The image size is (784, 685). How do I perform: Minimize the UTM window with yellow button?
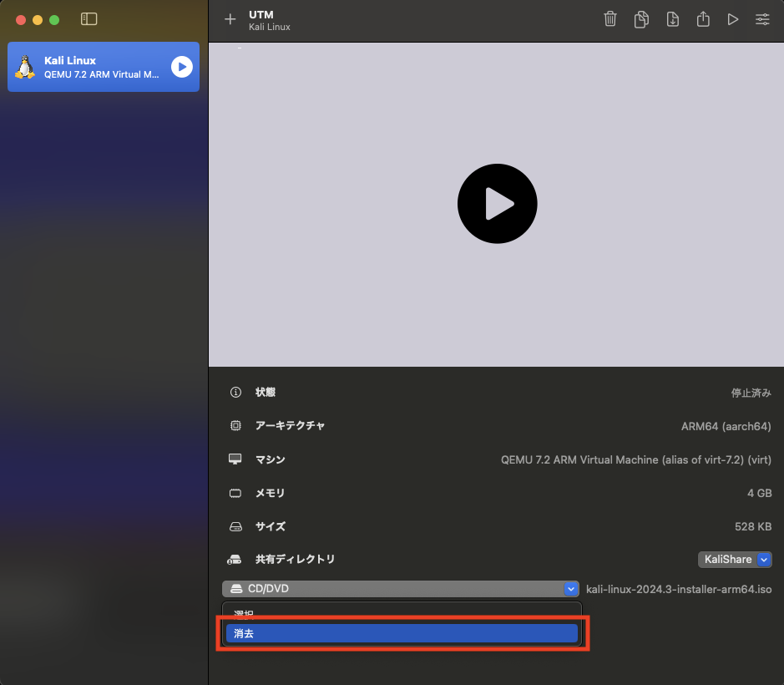38,19
